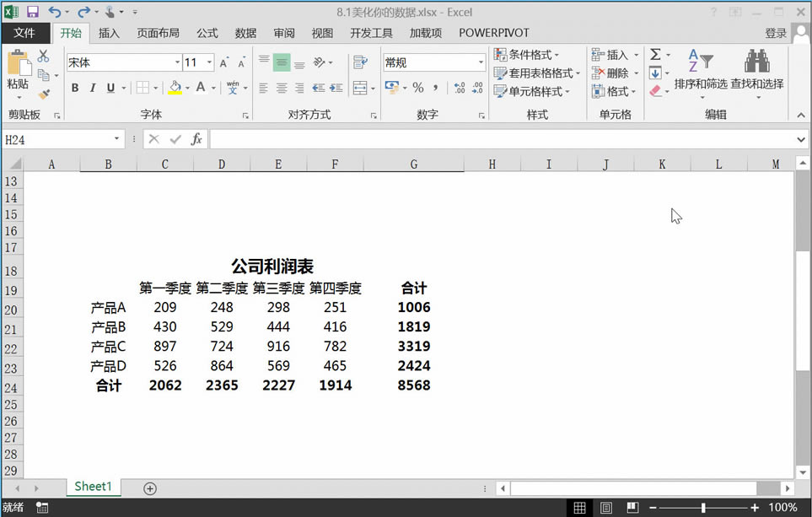Open the 文件 menu
This screenshot has height=517, width=812.
point(24,33)
